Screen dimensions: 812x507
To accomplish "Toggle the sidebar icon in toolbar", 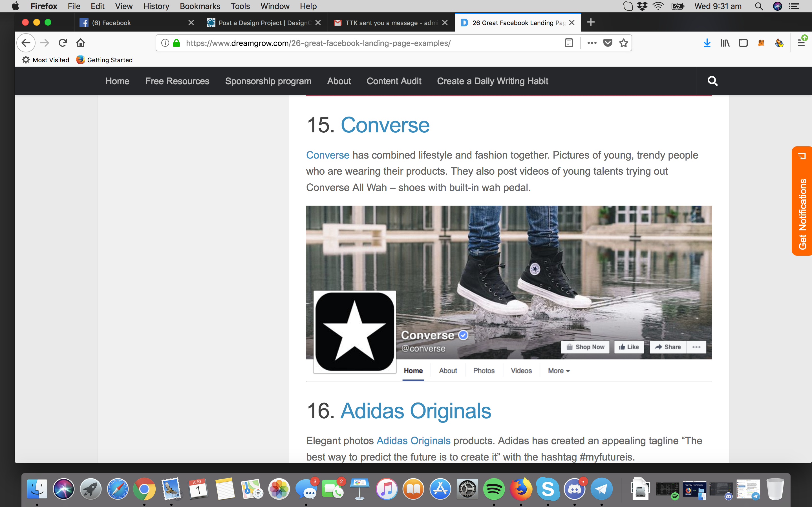I will click(x=743, y=43).
